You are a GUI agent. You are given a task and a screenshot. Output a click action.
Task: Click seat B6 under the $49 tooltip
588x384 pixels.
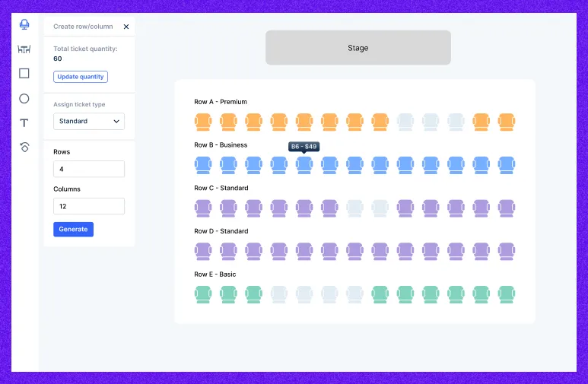[304, 165]
